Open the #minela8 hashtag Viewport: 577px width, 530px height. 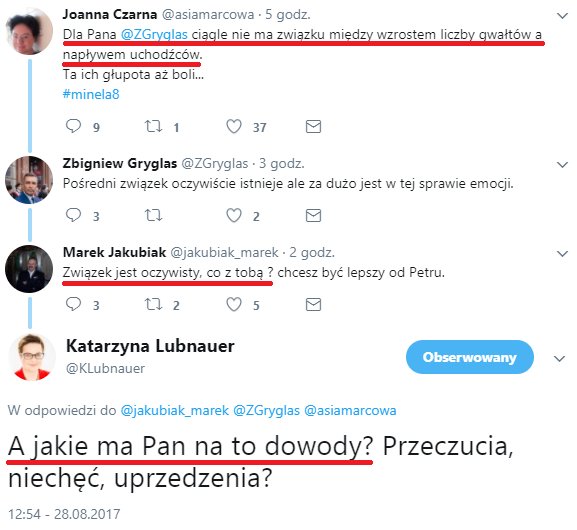[91, 94]
